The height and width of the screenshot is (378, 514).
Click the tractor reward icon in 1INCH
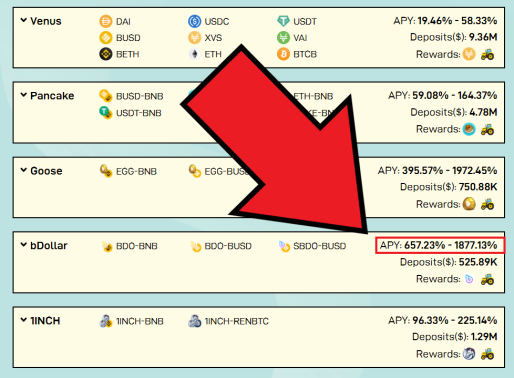[487, 354]
